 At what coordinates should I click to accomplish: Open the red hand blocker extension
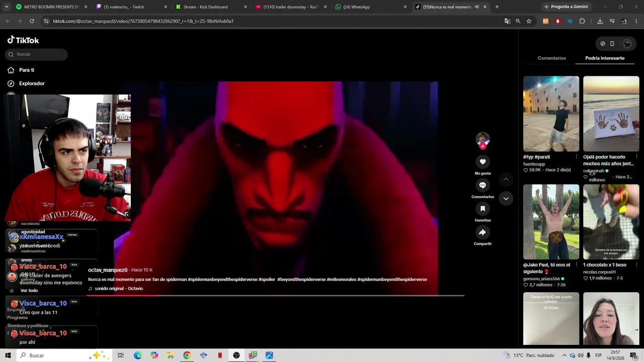click(x=557, y=21)
